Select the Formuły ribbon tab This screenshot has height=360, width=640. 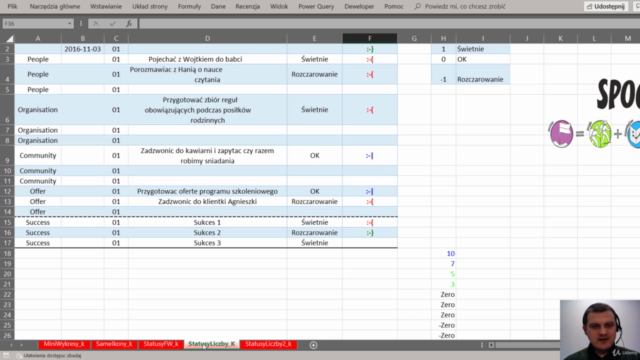click(189, 7)
